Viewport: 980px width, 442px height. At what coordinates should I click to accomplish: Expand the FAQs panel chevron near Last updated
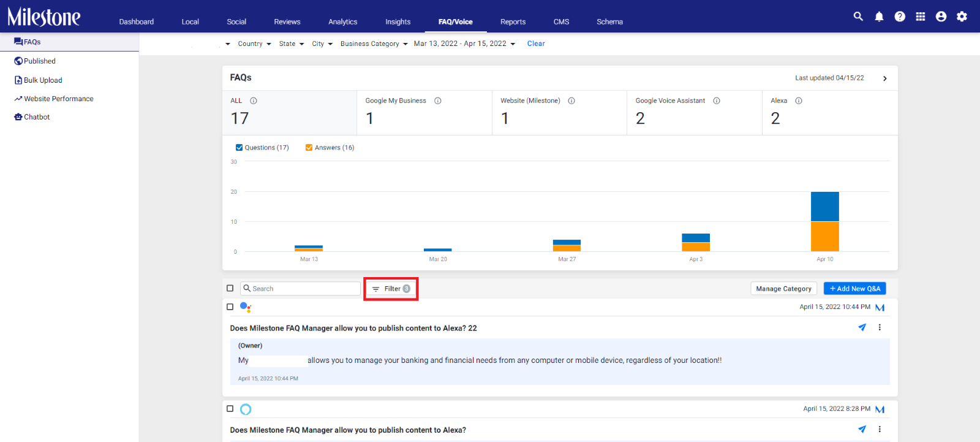tap(885, 78)
